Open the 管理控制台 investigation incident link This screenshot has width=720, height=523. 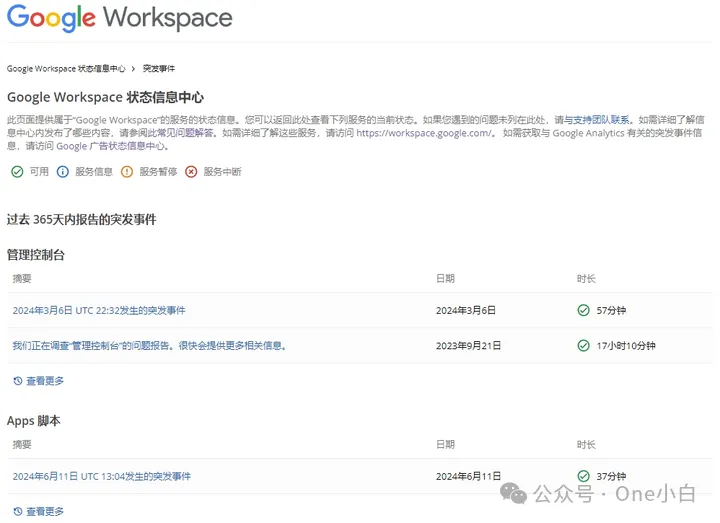pos(150,346)
